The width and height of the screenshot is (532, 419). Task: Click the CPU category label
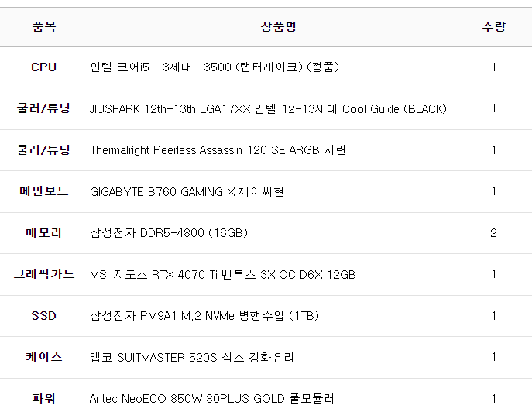coord(43,67)
